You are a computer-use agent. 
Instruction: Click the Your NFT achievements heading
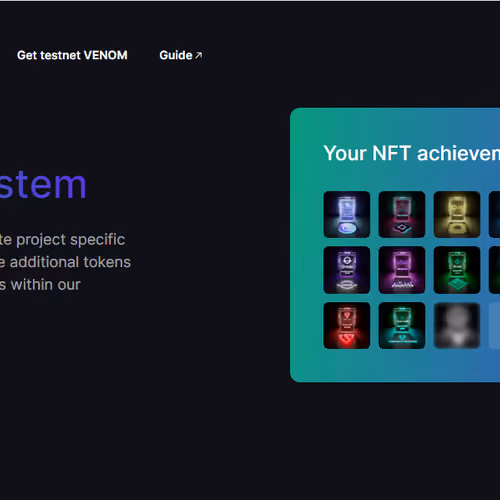pos(412,153)
